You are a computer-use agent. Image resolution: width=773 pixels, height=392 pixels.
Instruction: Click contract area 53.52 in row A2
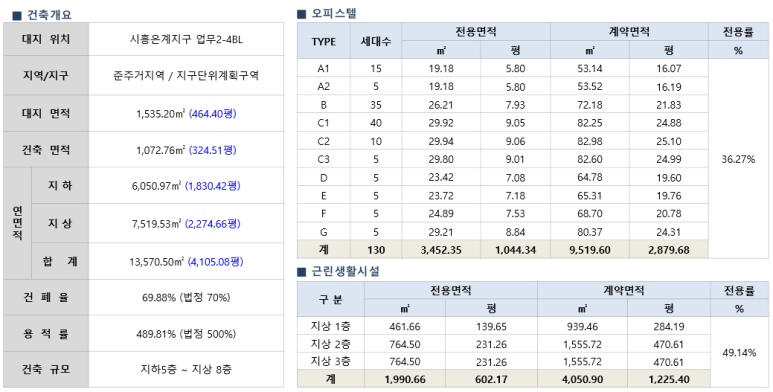590,87
